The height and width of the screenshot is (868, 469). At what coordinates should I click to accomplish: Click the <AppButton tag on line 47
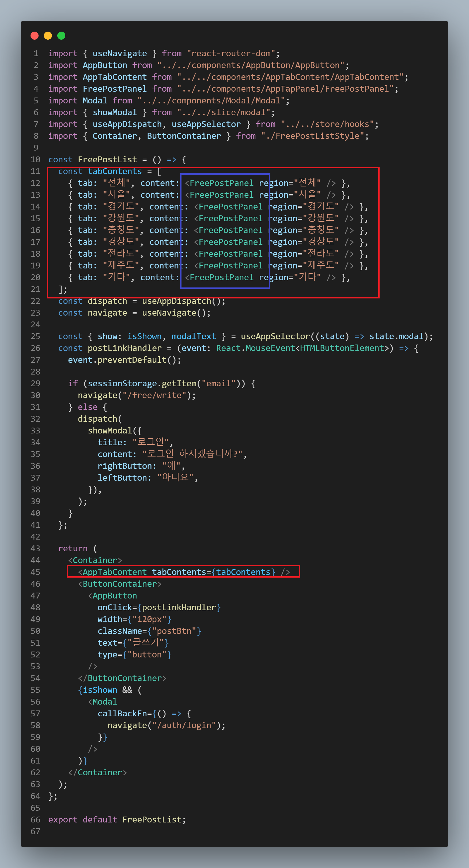(112, 596)
